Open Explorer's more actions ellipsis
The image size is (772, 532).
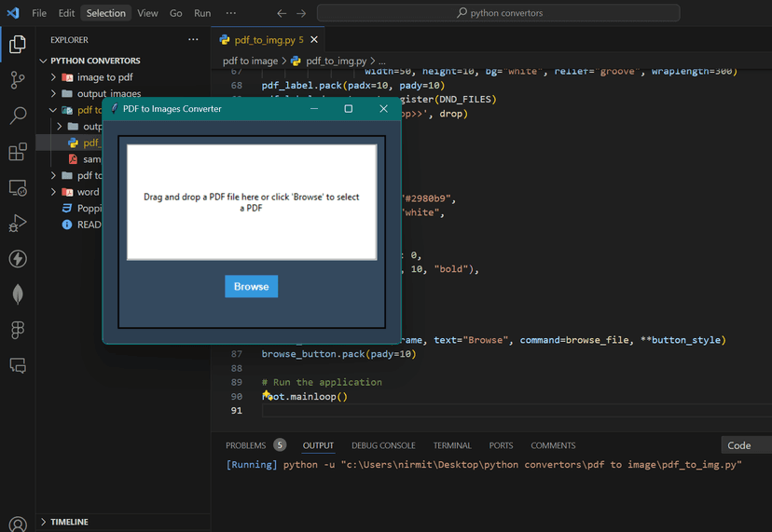pyautogui.click(x=193, y=40)
